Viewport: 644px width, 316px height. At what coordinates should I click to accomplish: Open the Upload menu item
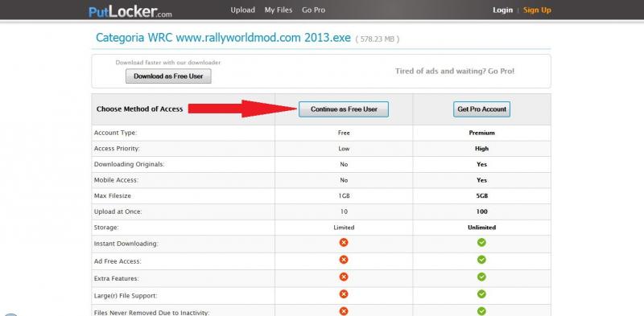click(243, 10)
